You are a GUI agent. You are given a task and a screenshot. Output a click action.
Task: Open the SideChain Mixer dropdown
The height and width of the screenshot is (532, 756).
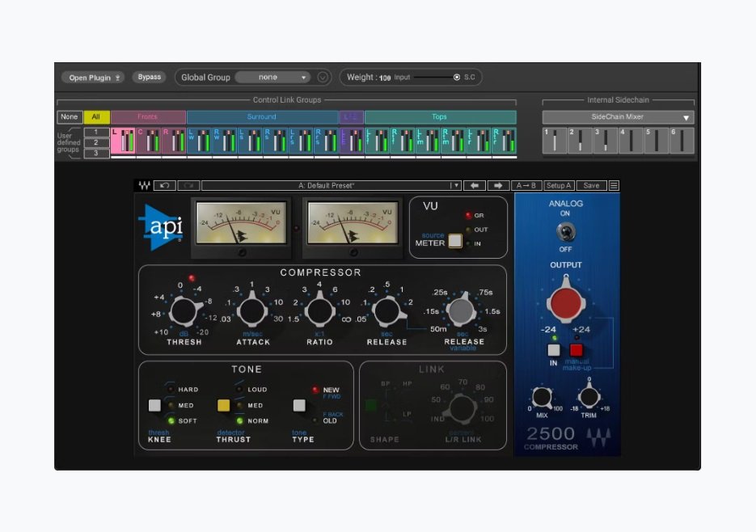pyautogui.click(x=618, y=117)
